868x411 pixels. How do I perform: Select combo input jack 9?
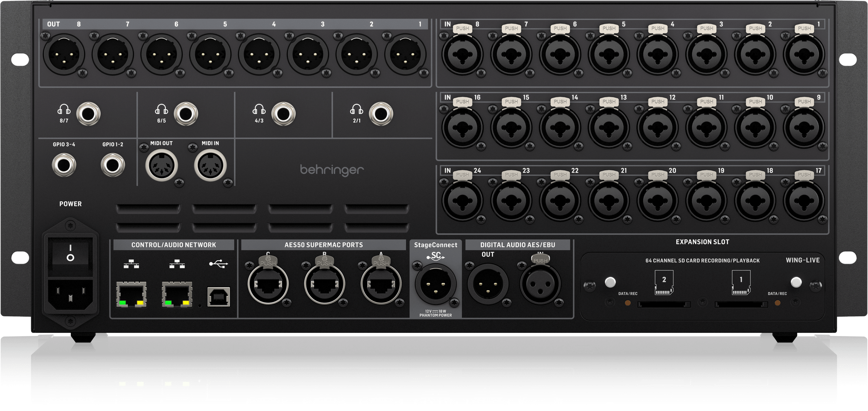pyautogui.click(x=804, y=128)
